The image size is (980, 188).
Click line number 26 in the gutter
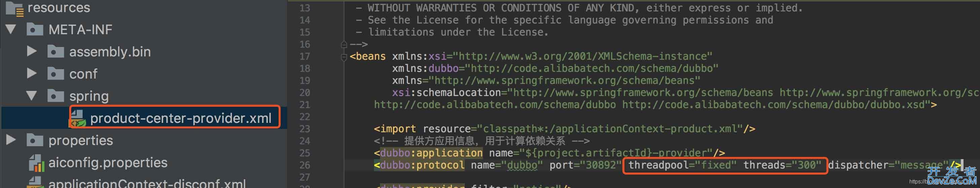tap(305, 165)
